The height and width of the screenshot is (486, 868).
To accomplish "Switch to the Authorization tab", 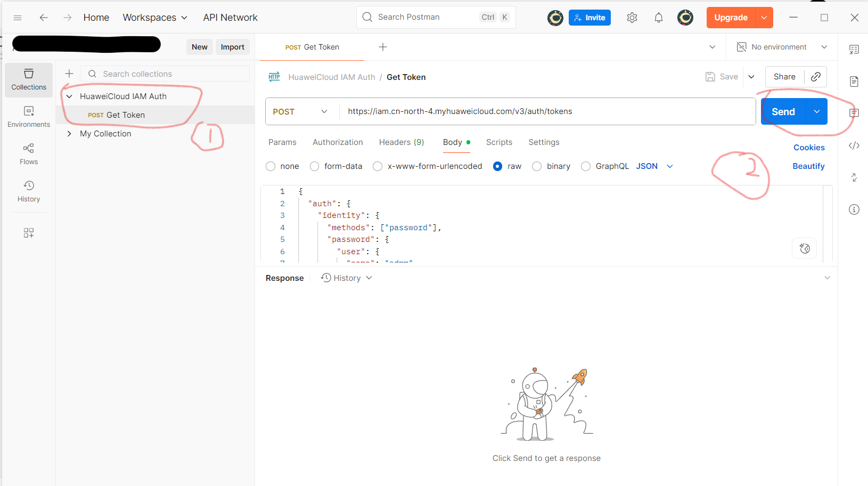I will [338, 142].
